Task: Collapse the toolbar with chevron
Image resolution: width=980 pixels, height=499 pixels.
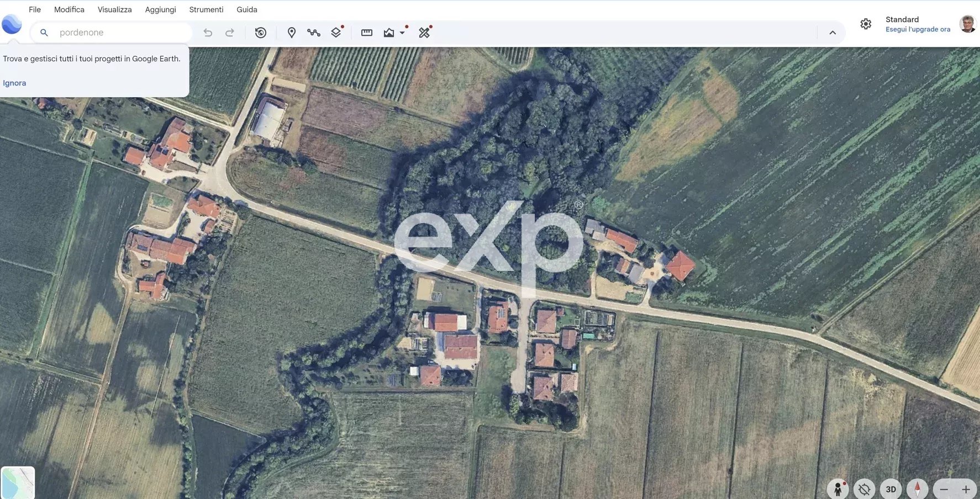Action: (833, 33)
